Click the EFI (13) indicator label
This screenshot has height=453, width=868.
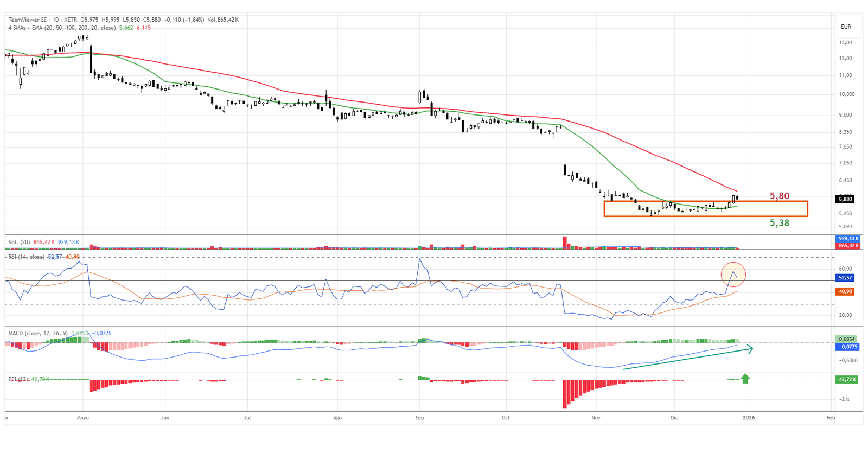[18, 379]
